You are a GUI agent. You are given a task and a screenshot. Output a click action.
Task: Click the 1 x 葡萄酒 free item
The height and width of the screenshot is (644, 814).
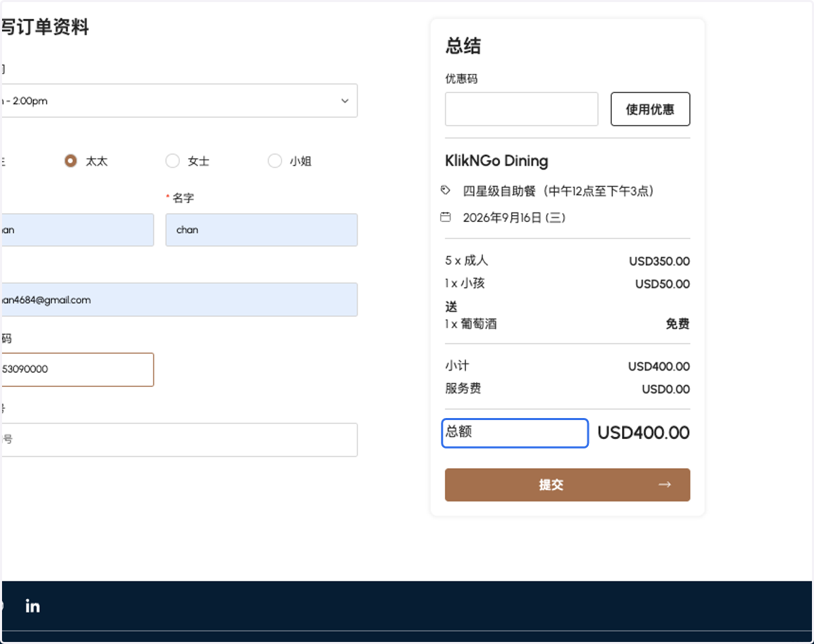[471, 324]
